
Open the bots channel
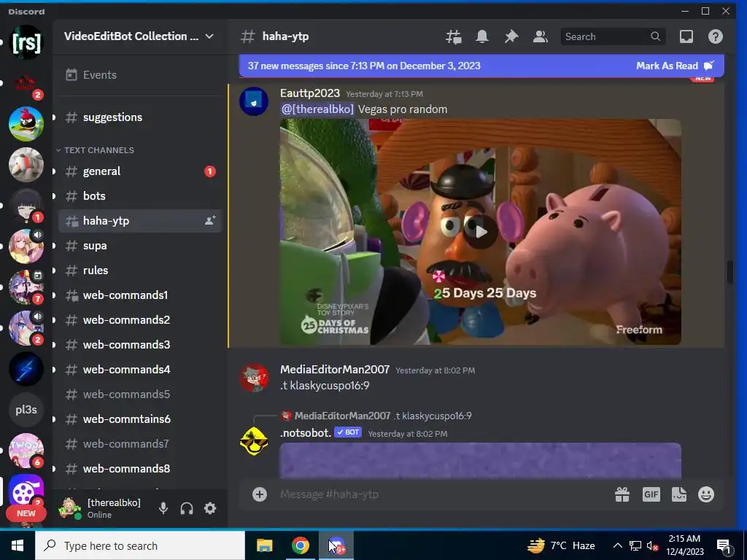140,196
